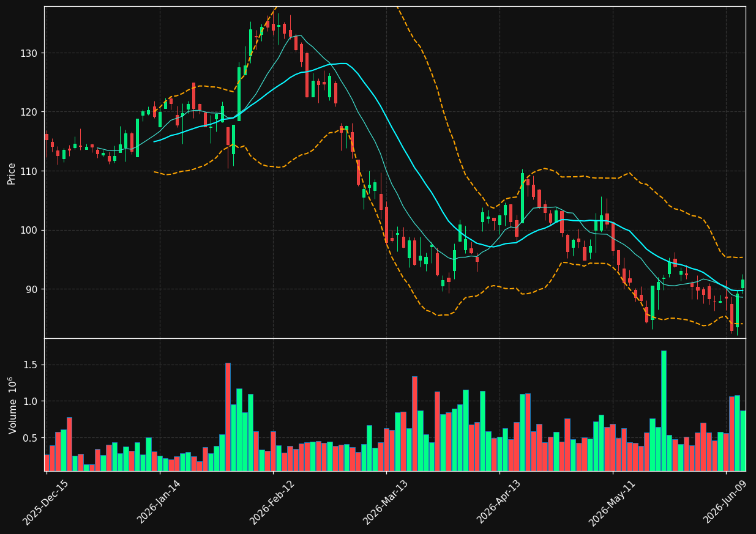Select the tallest red volume bar
This screenshot has height=534, width=756.
[x=228, y=417]
